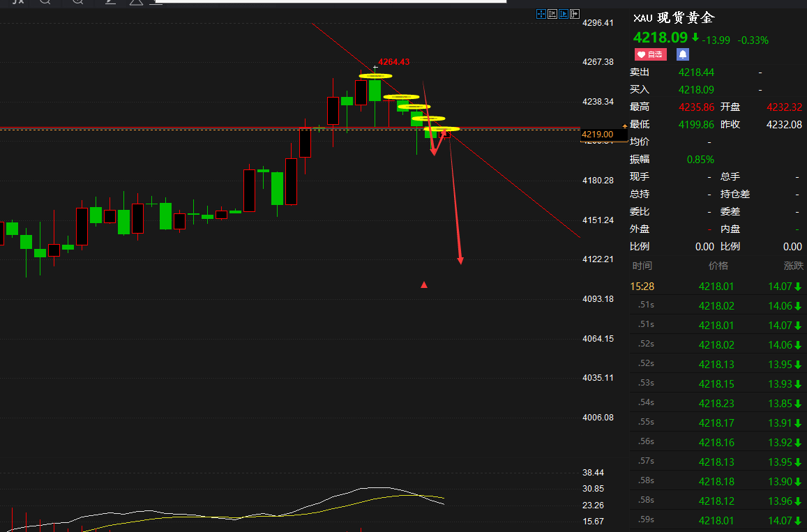Select the .55s tick row
Screen dimensions: 807x532
[x=718, y=423]
